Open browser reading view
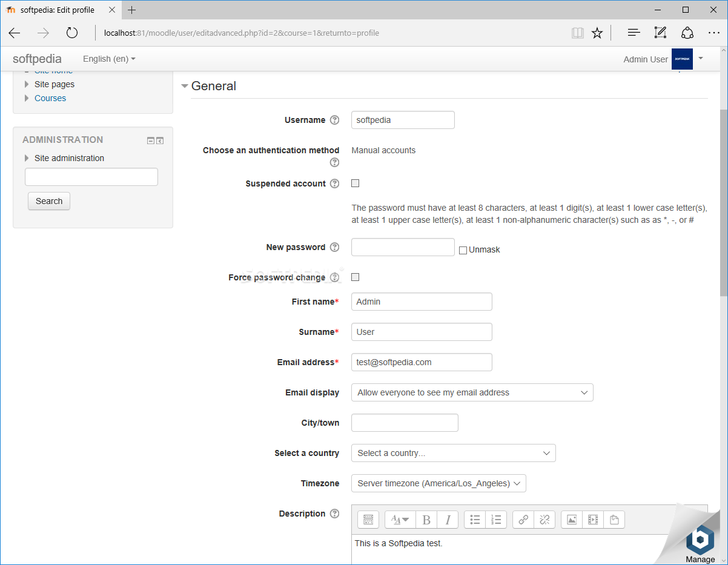 (x=578, y=33)
